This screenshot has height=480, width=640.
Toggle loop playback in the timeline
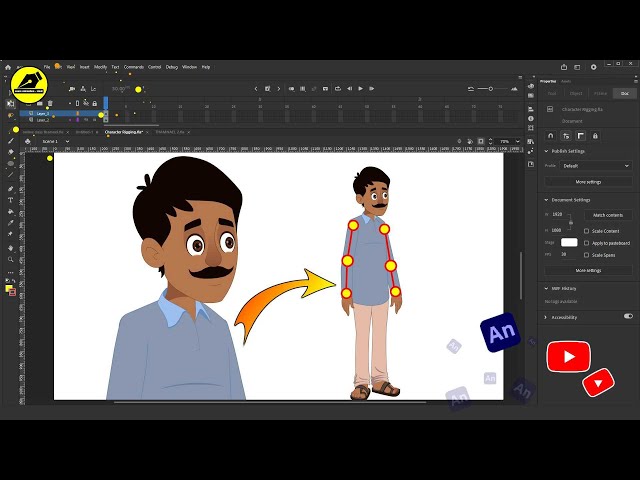pos(338,89)
